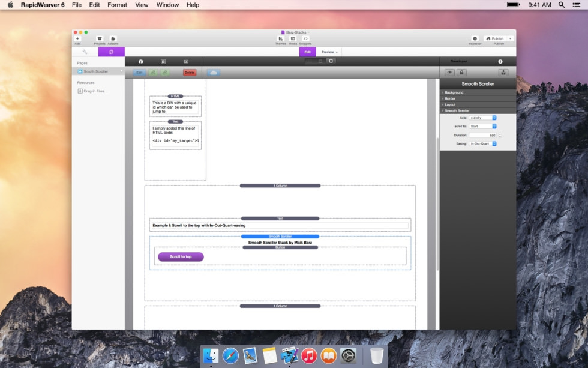Open the Inspector icon in toolbar
The width and height of the screenshot is (588, 368).
click(x=475, y=38)
